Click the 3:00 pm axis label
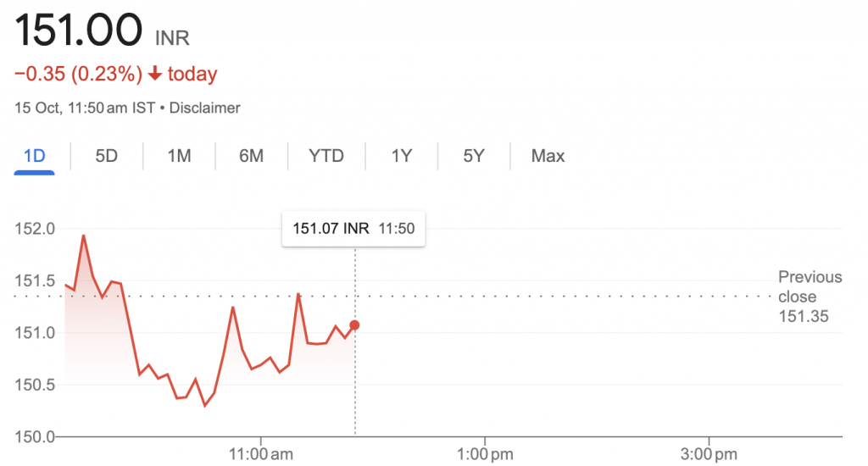 click(709, 454)
